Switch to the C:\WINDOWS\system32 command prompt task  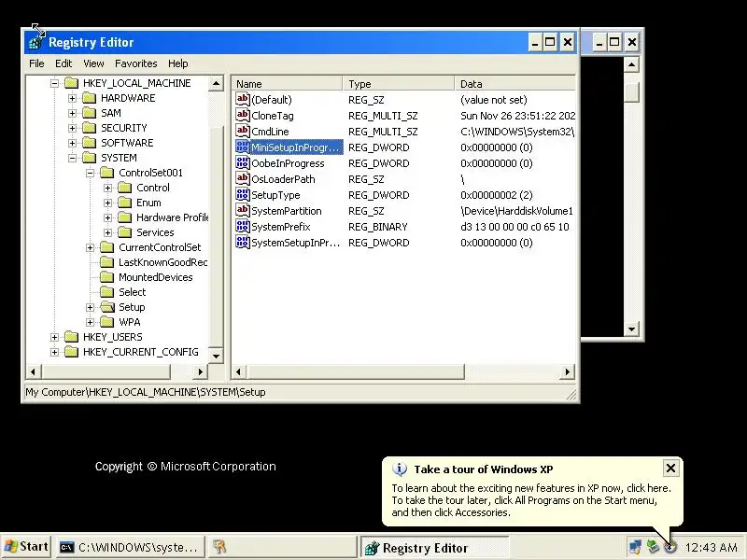click(130, 547)
